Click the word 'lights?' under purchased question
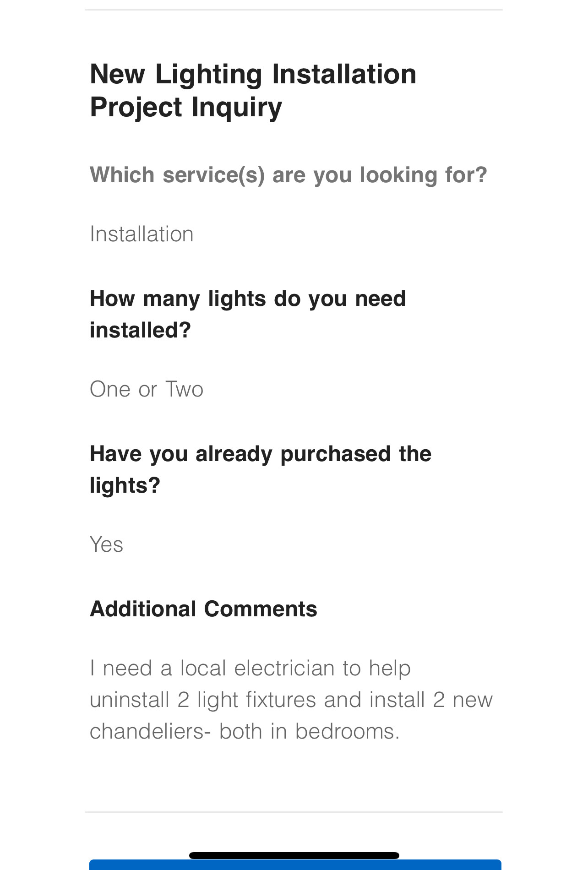 125,485
